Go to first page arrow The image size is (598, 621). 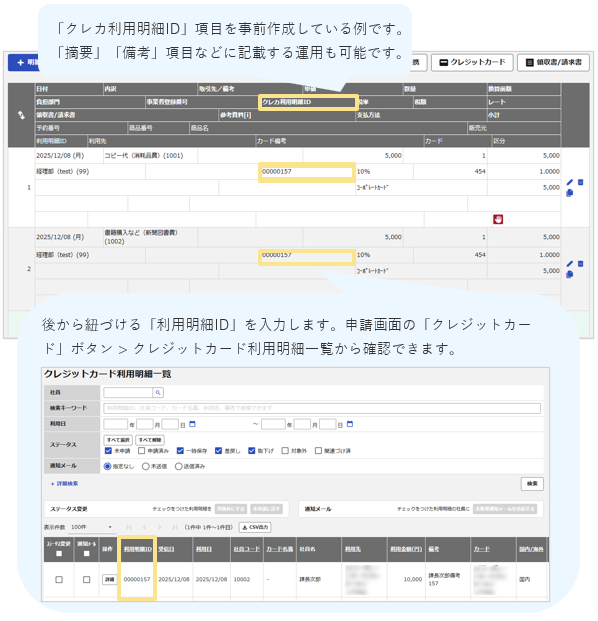click(x=130, y=527)
